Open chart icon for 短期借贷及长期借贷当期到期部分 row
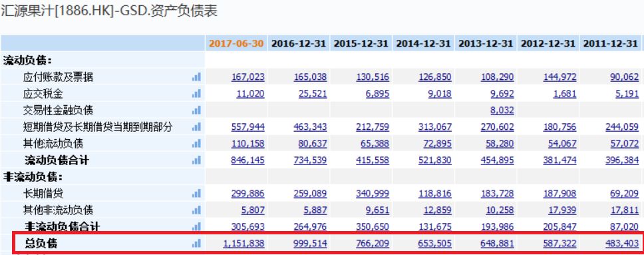The width and height of the screenshot is (644, 255). 196,127
